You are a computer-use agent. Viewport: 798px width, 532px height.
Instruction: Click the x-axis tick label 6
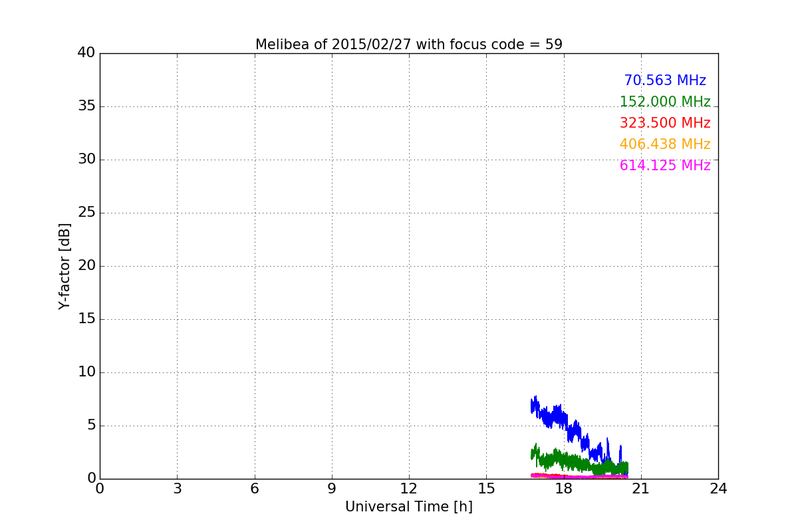coord(254,489)
